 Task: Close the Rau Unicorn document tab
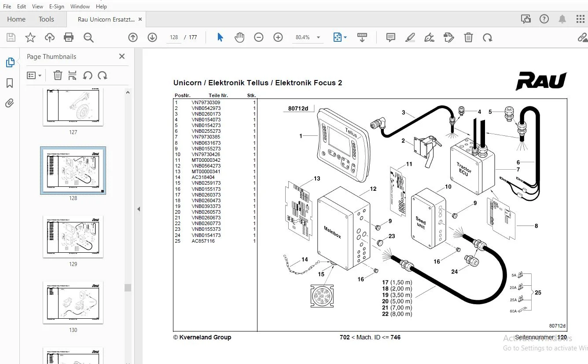[x=140, y=19]
